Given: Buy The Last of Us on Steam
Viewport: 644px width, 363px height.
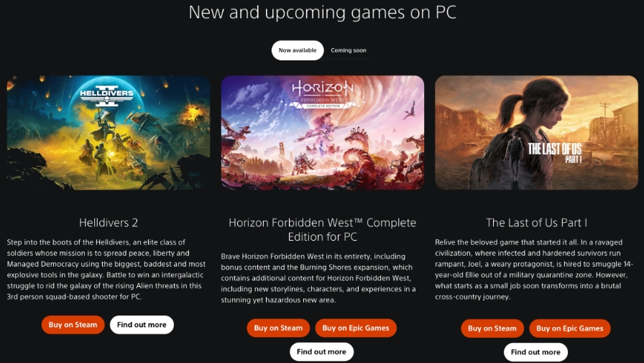Looking at the screenshot, I should pos(492,328).
